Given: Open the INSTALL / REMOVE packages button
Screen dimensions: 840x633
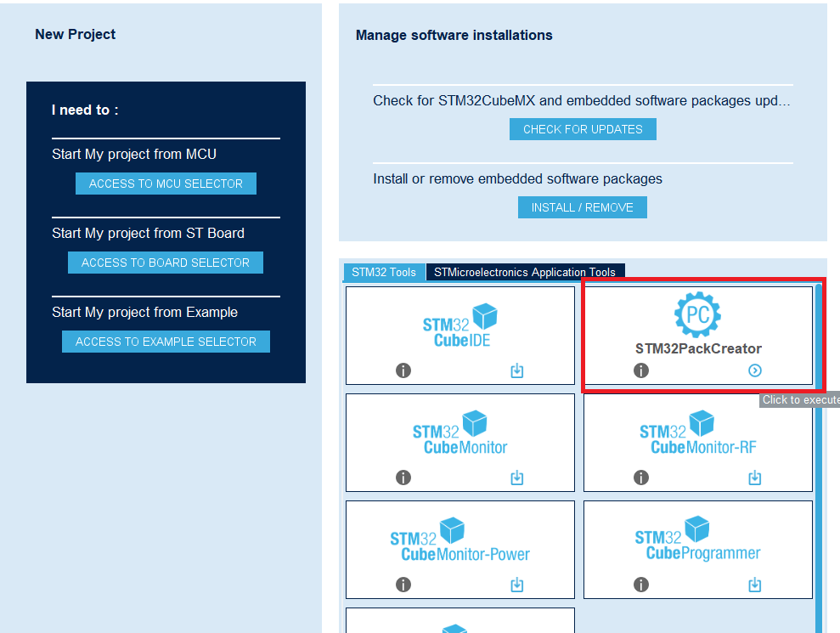Looking at the screenshot, I should 583,207.
